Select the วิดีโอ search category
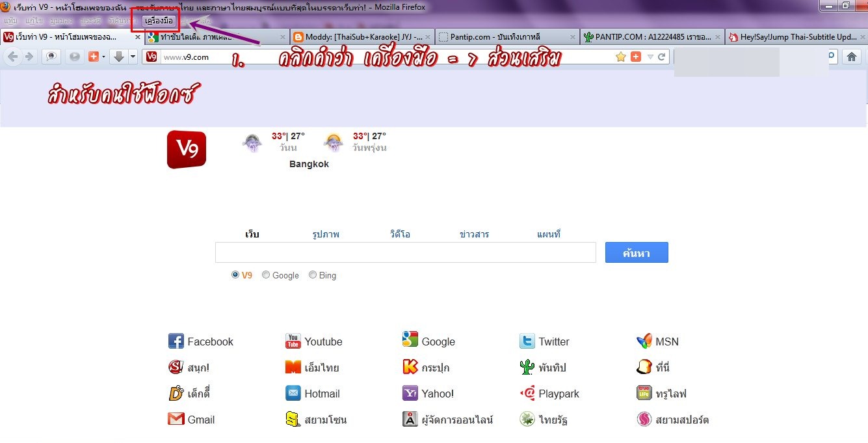868x443 pixels. click(x=400, y=234)
